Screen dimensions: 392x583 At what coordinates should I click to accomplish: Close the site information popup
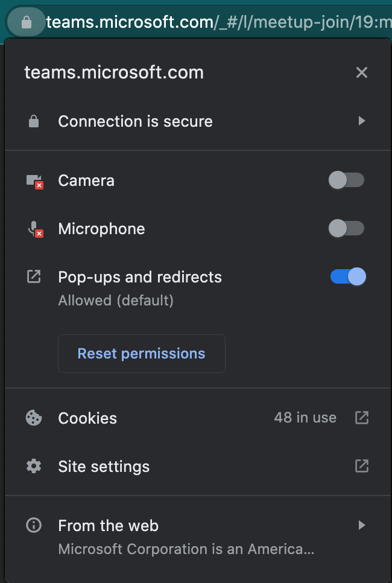coord(362,73)
